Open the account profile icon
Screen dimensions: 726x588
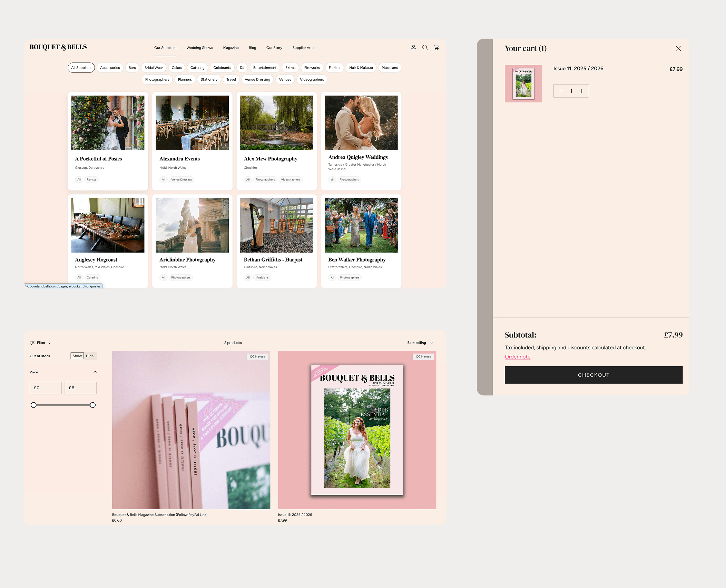413,48
